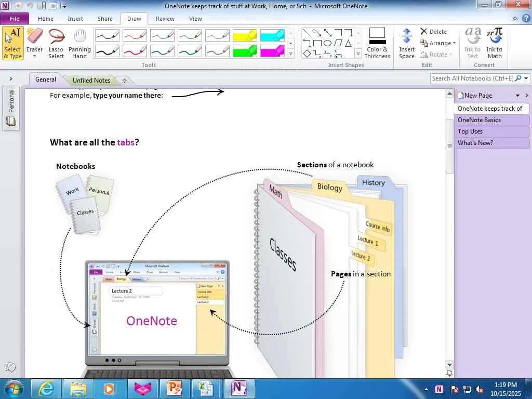Create a new section tab
Screen dimensions: 532x399
click(124, 81)
